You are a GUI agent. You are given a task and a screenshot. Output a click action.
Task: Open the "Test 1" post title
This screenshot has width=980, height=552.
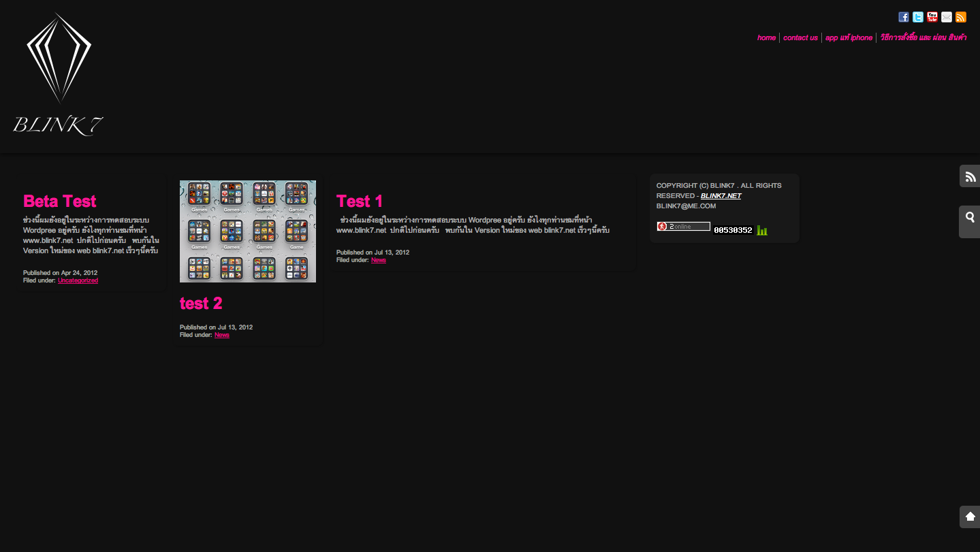click(360, 201)
